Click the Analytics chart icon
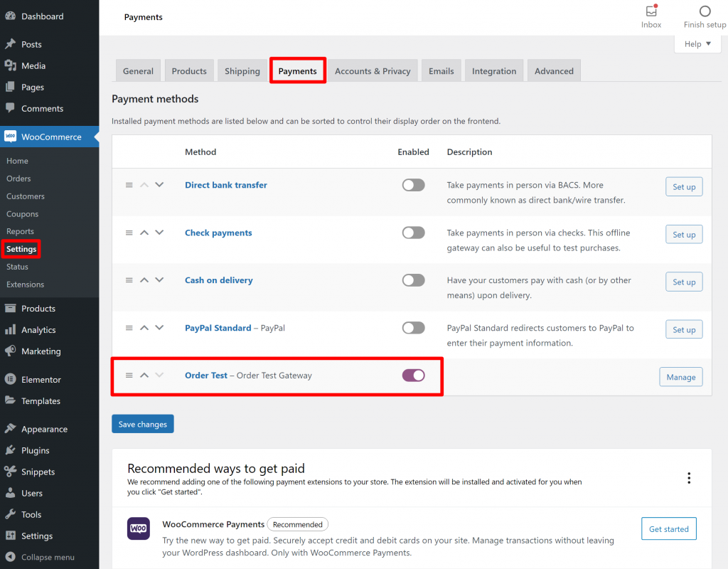Screen dimensions: 728x569 click(11, 330)
